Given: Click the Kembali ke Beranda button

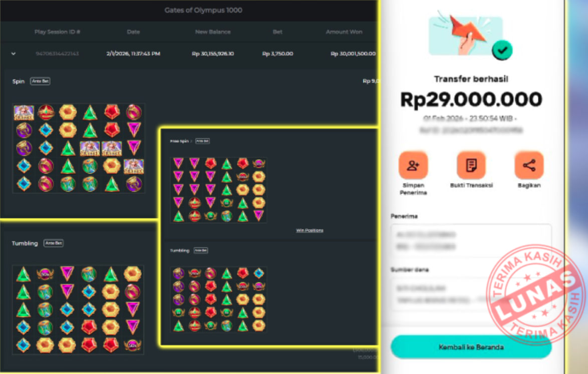Looking at the screenshot, I should point(471,347).
